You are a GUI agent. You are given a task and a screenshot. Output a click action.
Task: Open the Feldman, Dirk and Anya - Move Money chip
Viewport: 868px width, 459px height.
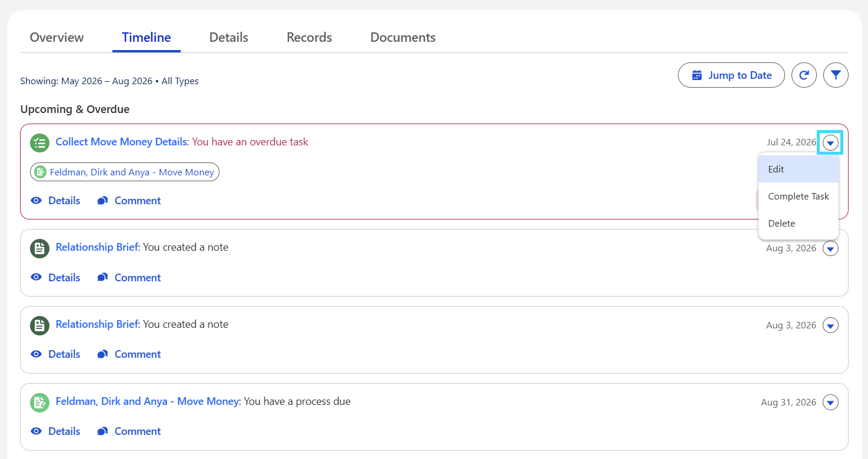pyautogui.click(x=125, y=172)
